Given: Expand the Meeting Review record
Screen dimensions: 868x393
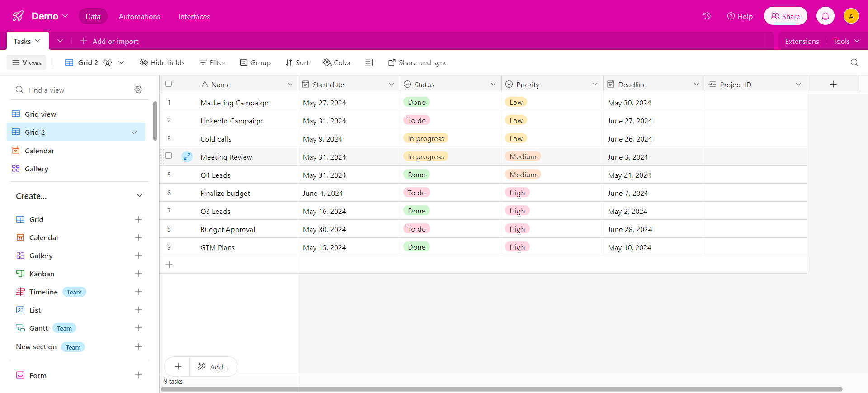Looking at the screenshot, I should (187, 156).
